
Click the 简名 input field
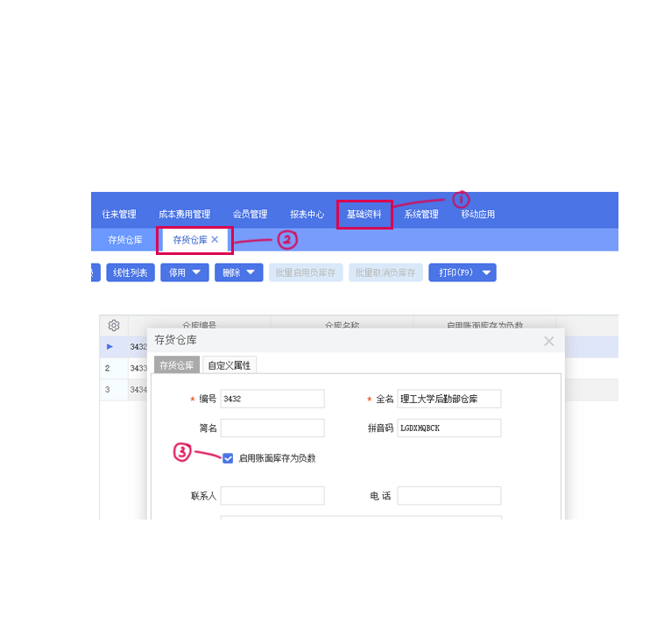272,428
